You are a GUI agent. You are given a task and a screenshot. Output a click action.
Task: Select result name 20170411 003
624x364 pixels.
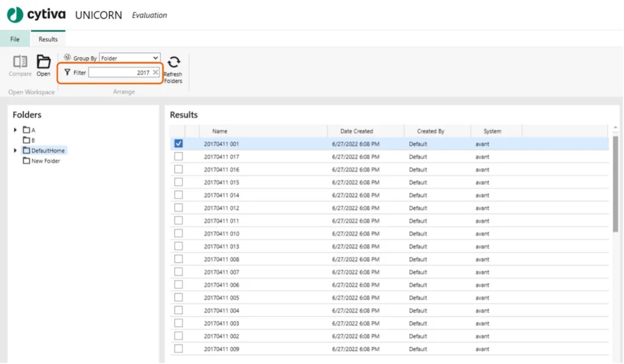222,324
